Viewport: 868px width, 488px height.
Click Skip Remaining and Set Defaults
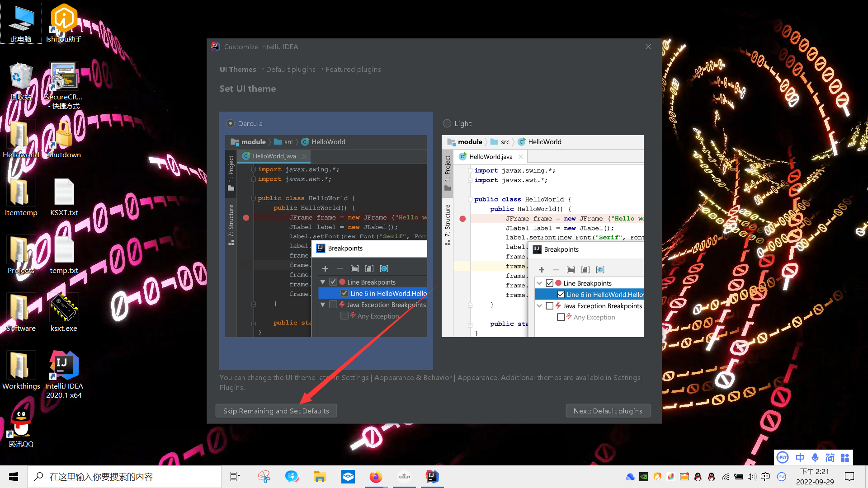(276, 411)
